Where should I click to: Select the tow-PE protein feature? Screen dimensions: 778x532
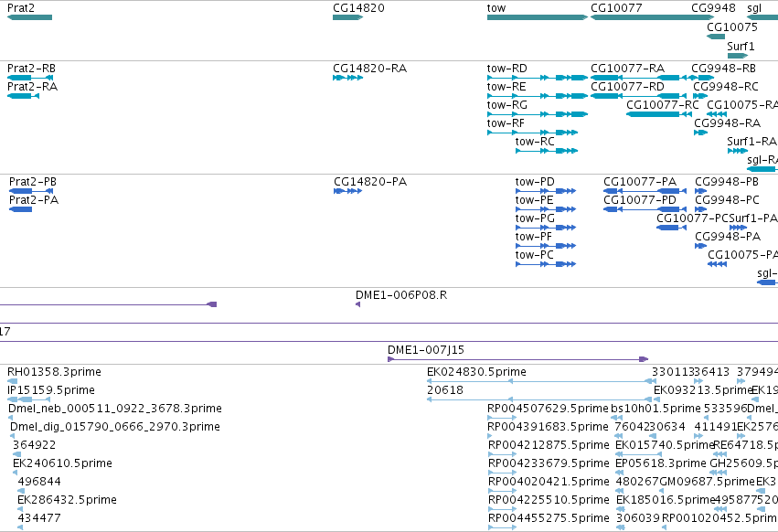click(546, 209)
